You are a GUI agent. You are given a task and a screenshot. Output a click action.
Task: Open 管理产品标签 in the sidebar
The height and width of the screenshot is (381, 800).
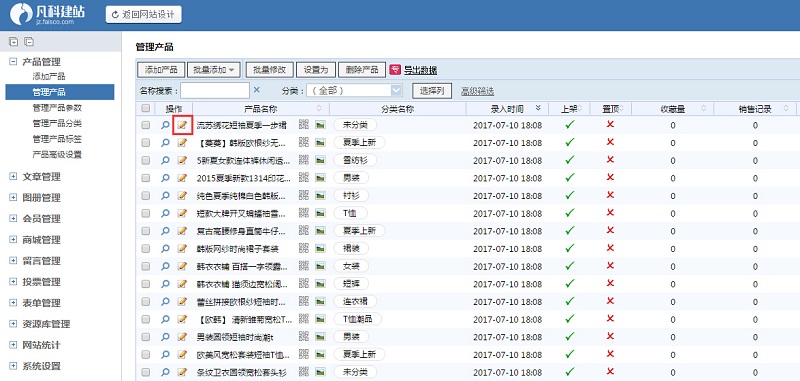pos(57,139)
